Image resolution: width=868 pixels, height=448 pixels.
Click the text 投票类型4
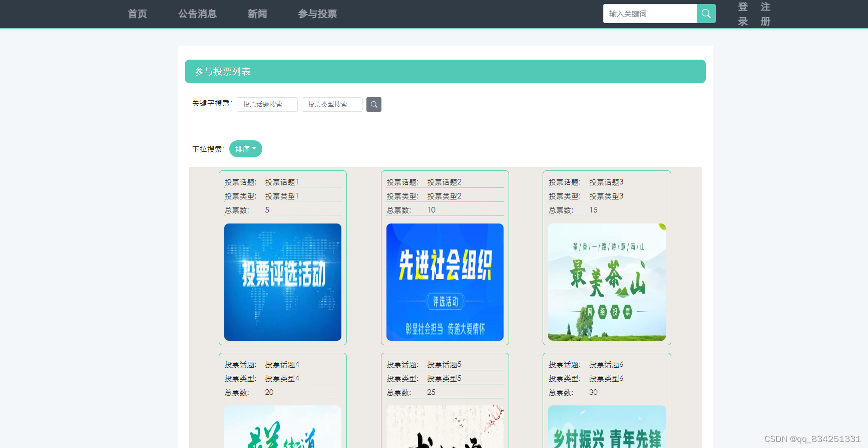(282, 378)
